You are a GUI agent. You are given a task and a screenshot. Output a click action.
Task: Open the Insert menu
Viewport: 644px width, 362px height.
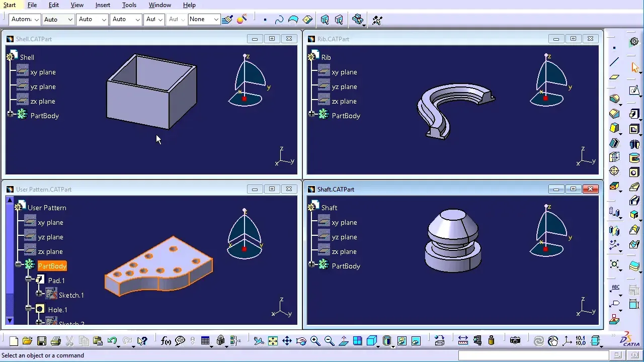tap(103, 5)
